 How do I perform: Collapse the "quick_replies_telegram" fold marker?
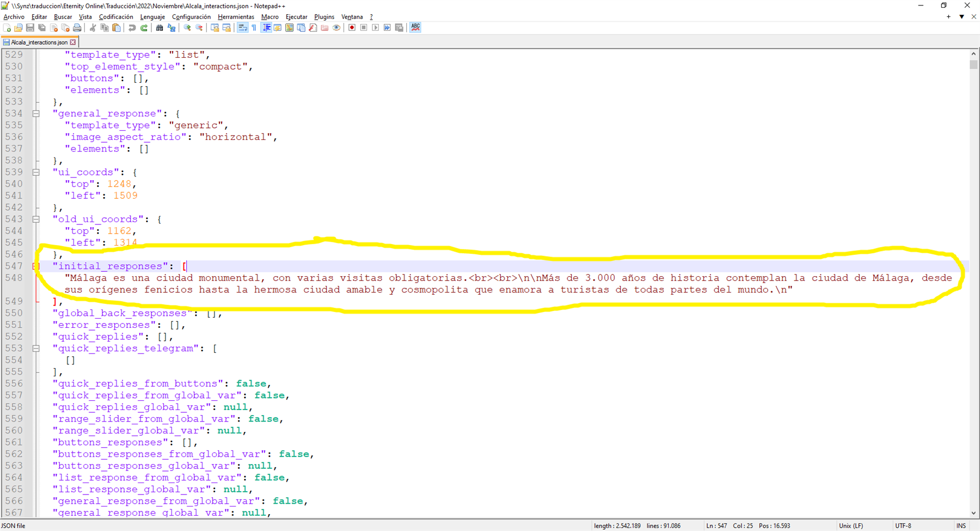36,349
